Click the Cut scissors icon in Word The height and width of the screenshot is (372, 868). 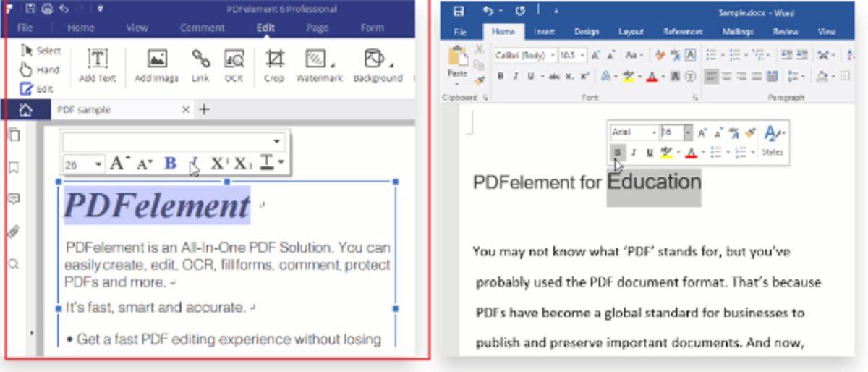[478, 49]
